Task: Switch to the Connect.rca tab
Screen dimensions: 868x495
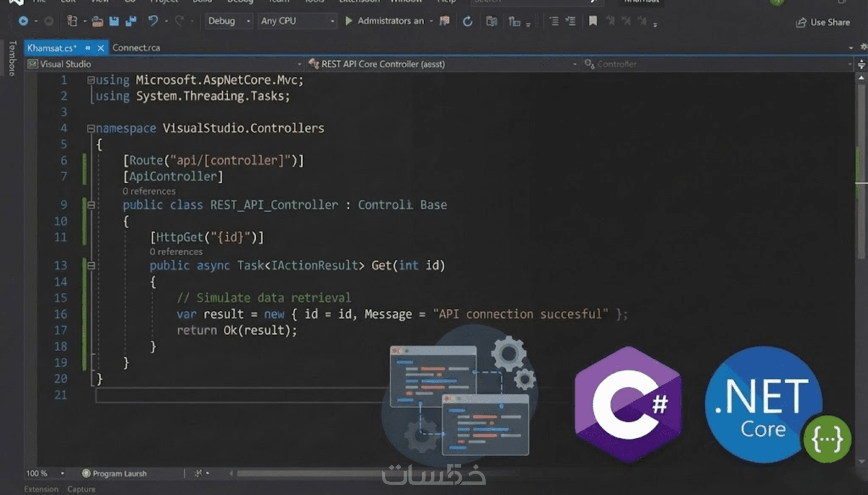Action: 136,47
